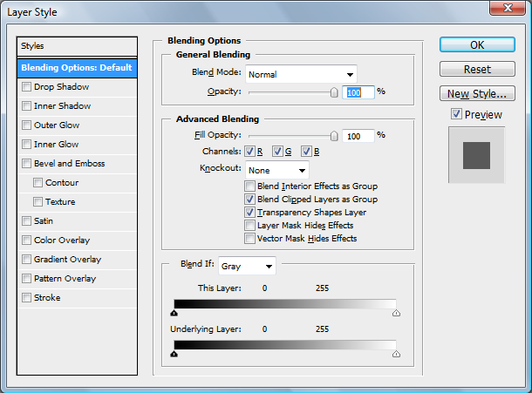
Task: Open the Styles panel entry
Action: (x=77, y=46)
